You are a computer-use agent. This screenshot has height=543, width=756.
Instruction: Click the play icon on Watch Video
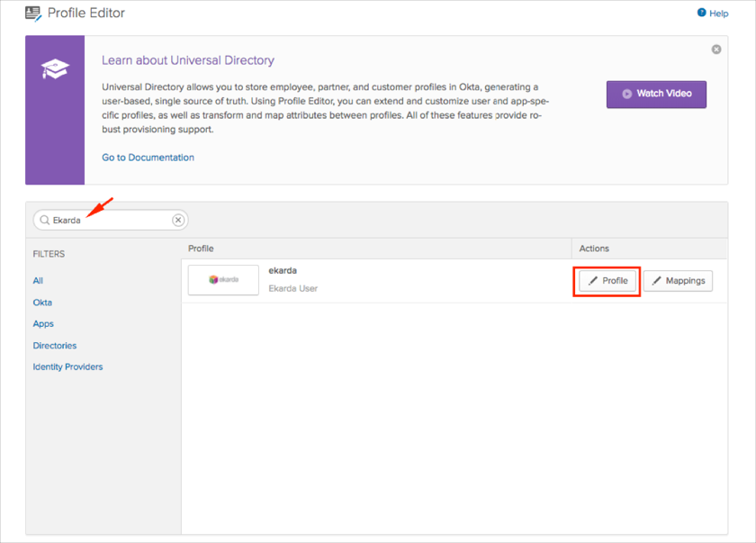(627, 94)
